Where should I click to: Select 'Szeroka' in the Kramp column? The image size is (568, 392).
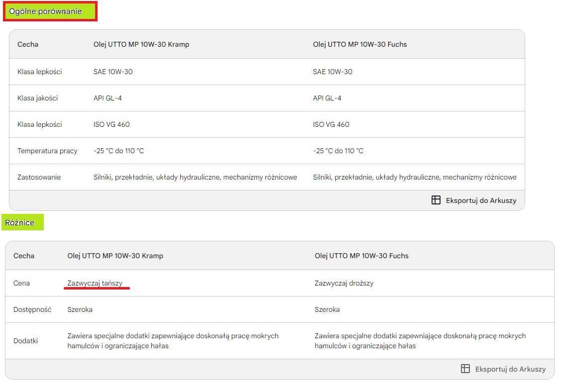tap(80, 309)
